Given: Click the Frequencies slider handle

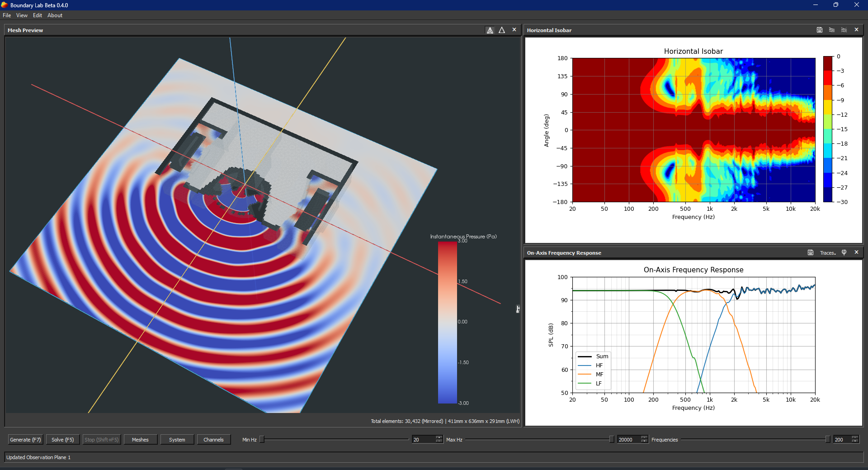Looking at the screenshot, I should click(828, 439).
